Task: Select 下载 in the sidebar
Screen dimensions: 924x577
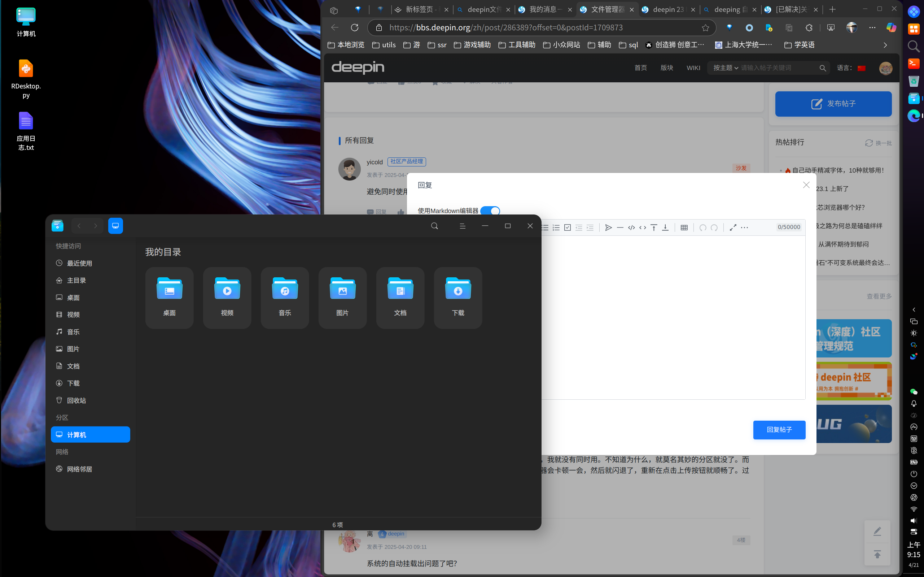Action: (x=90, y=383)
